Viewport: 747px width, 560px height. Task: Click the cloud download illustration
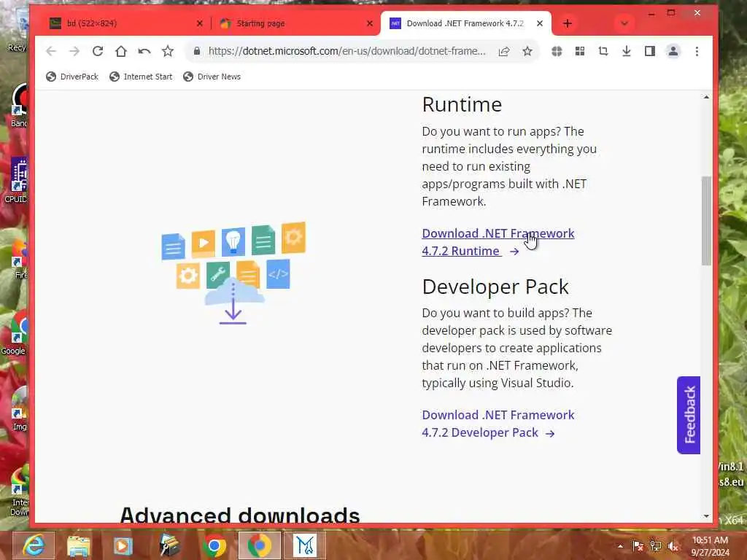click(x=233, y=273)
